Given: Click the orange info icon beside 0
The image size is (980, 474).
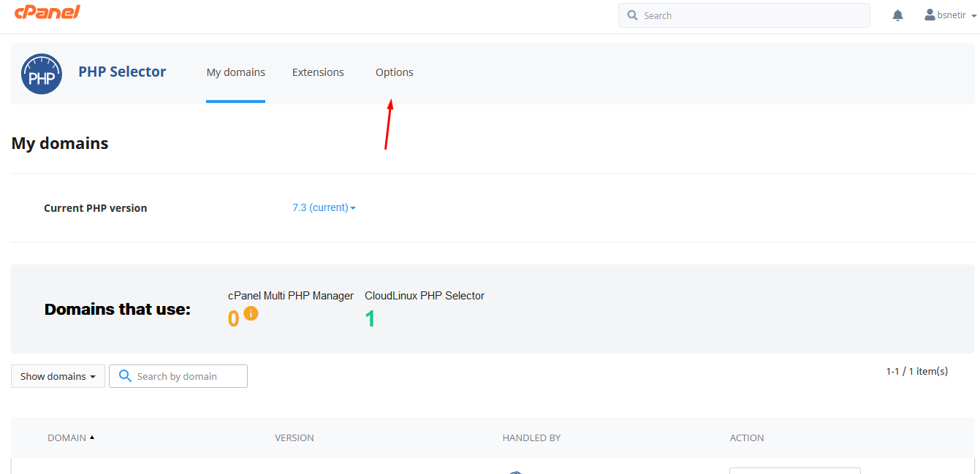Looking at the screenshot, I should pos(251,313).
